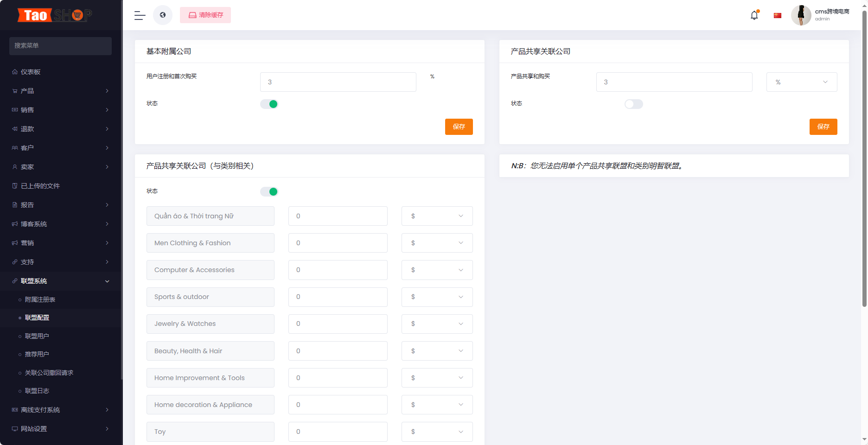
Task: Click the Sports & outdoor category field
Action: pos(211,297)
